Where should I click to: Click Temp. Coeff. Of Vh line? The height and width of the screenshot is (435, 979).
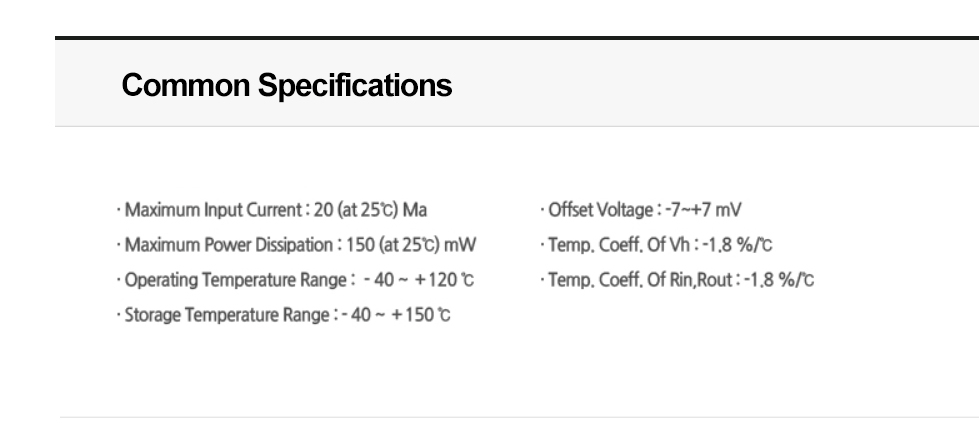657,245
